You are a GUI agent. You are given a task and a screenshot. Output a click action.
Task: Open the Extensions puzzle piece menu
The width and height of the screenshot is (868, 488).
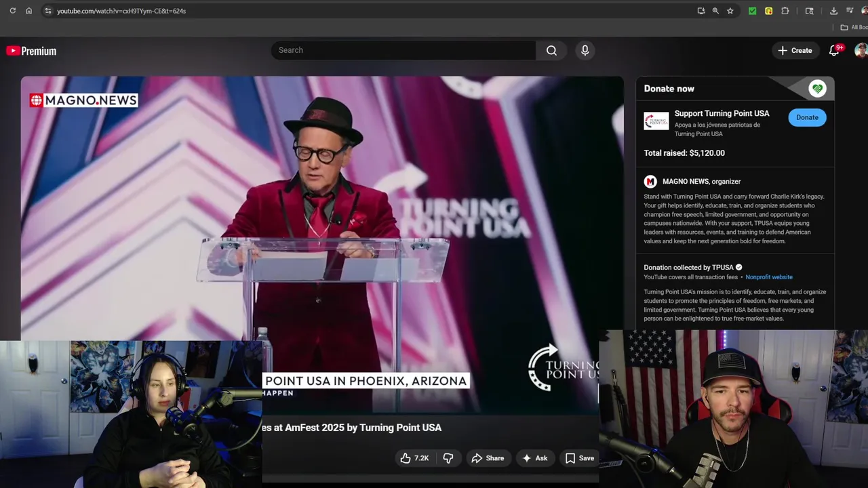pos(785,11)
